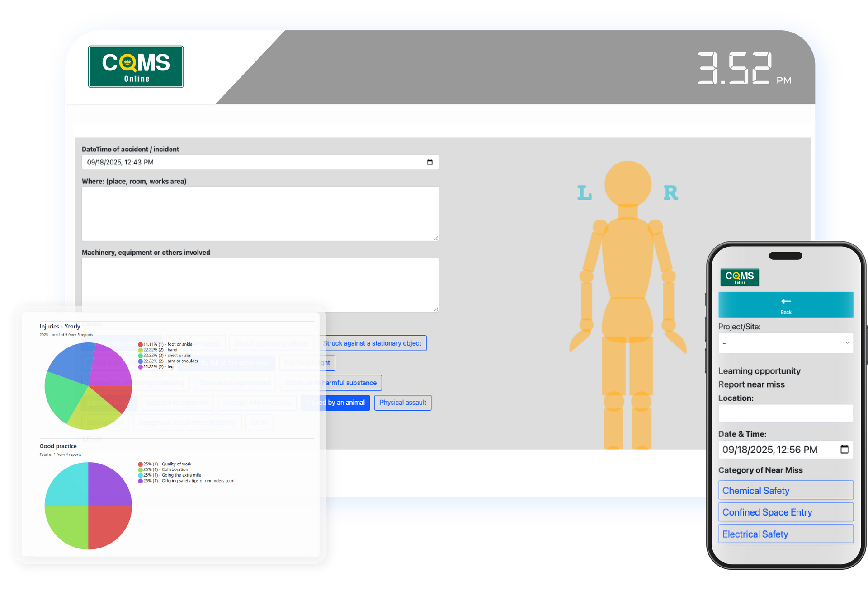Open calendar icon in phone Date & Time
The image size is (868, 614).
[844, 449]
